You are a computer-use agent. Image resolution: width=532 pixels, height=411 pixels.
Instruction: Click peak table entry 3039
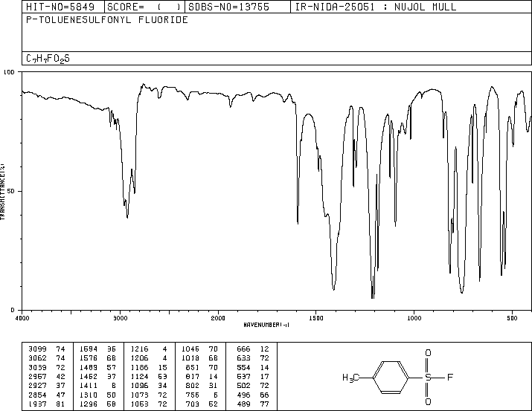coord(38,367)
